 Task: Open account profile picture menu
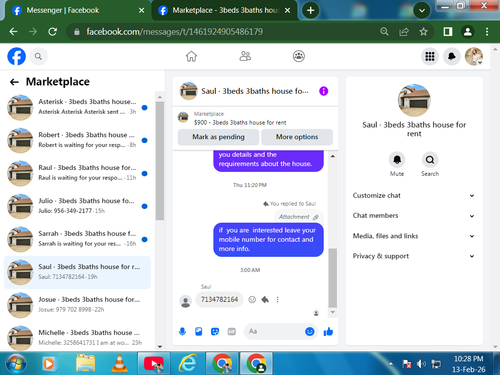pos(474,56)
